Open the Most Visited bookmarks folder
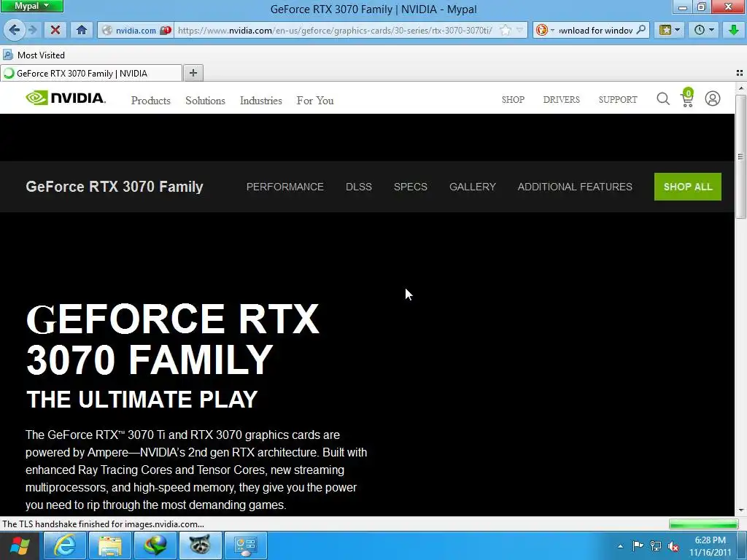The width and height of the screenshot is (747, 560). 34,55
